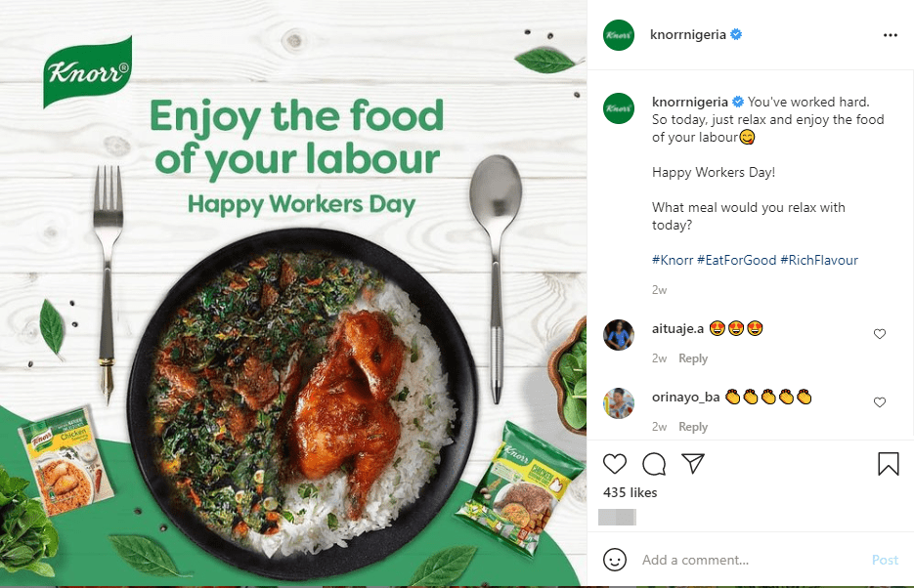
Task: Like the post with heart icon
Action: (615, 464)
